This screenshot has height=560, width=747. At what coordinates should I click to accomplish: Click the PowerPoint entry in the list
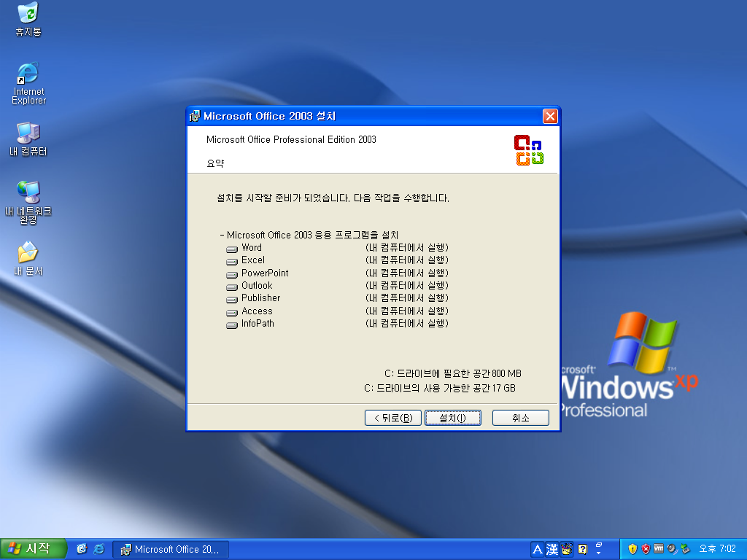coord(265,273)
